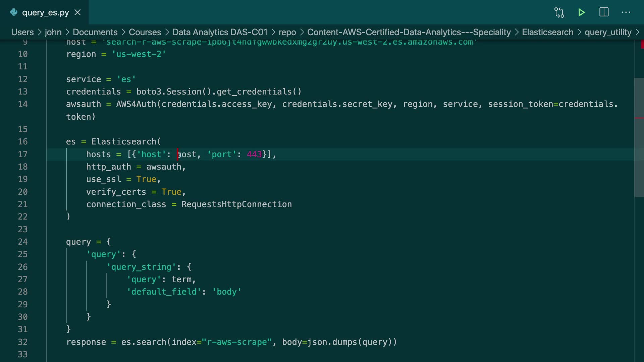This screenshot has width=644, height=362.
Task: Expand the Courses breadcrumb folder
Action: [145, 32]
